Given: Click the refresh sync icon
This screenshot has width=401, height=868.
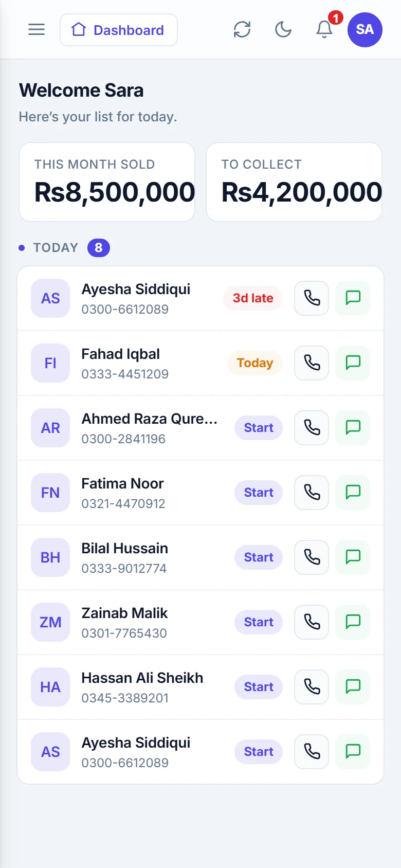Looking at the screenshot, I should pos(242,30).
